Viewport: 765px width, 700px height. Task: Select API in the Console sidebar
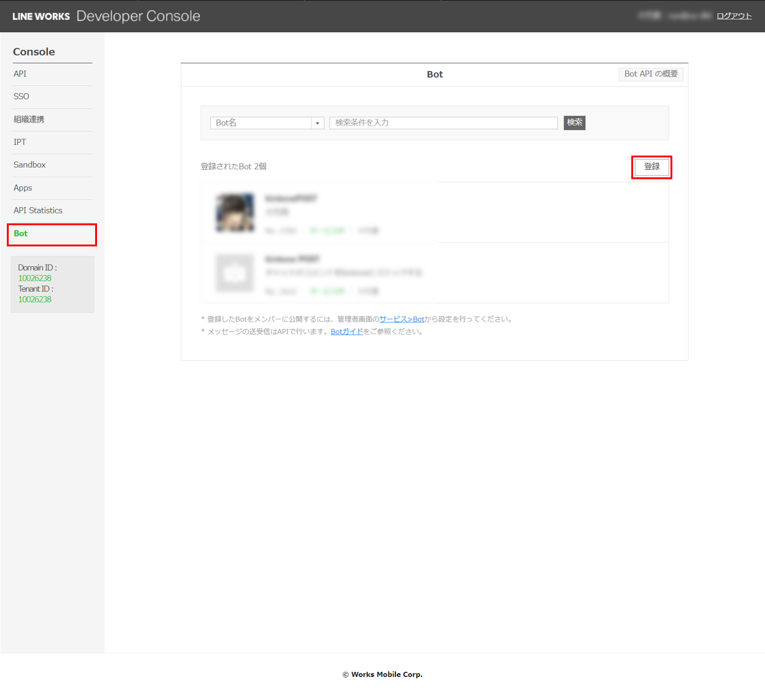click(20, 74)
